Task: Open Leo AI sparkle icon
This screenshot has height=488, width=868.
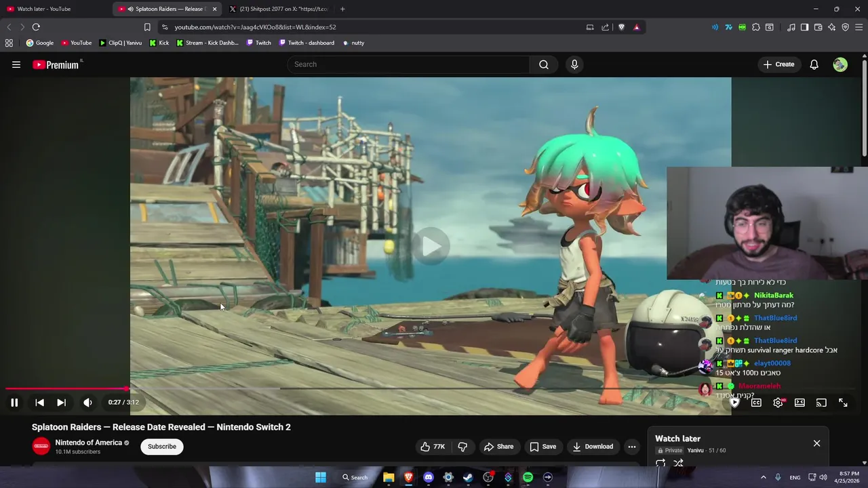Action: (832, 27)
